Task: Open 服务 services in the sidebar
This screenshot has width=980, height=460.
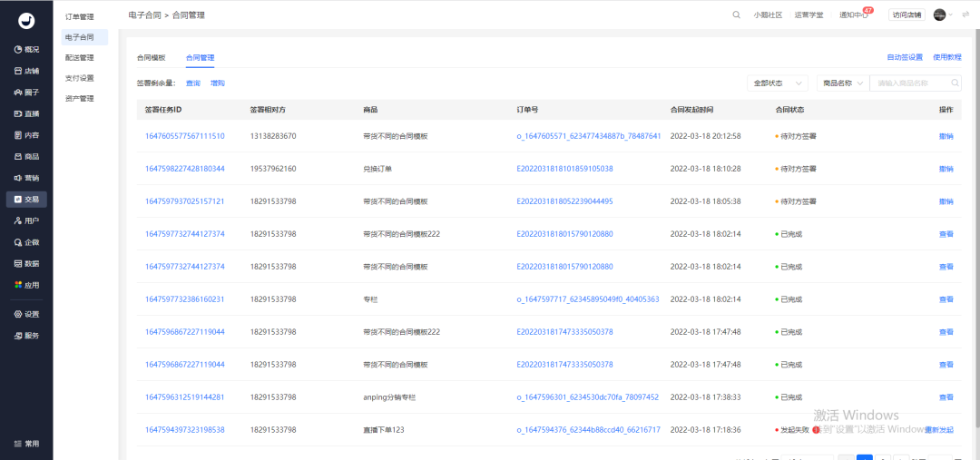Action: pos(26,336)
